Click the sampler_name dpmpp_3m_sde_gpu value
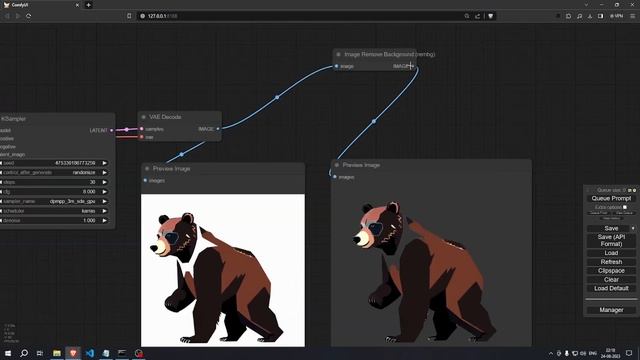 click(72, 201)
